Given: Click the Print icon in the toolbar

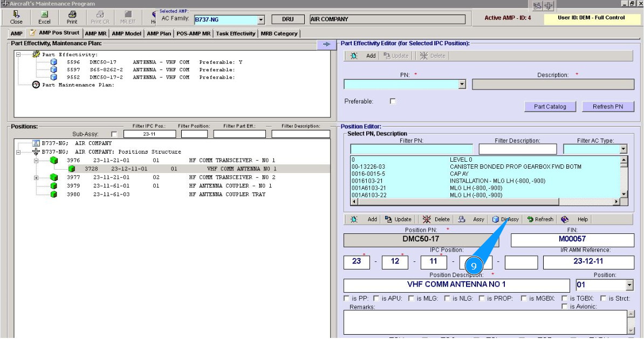Looking at the screenshot, I should coord(72,15).
